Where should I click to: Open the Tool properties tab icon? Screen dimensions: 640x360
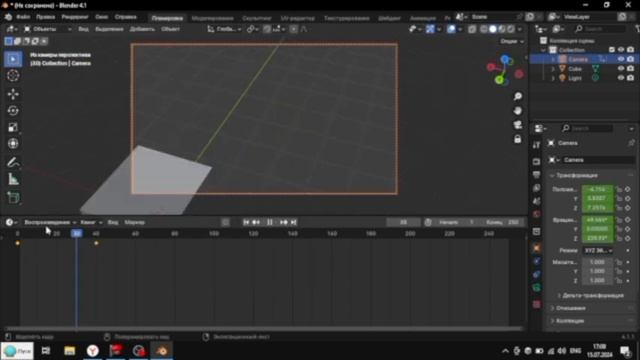pos(536,145)
